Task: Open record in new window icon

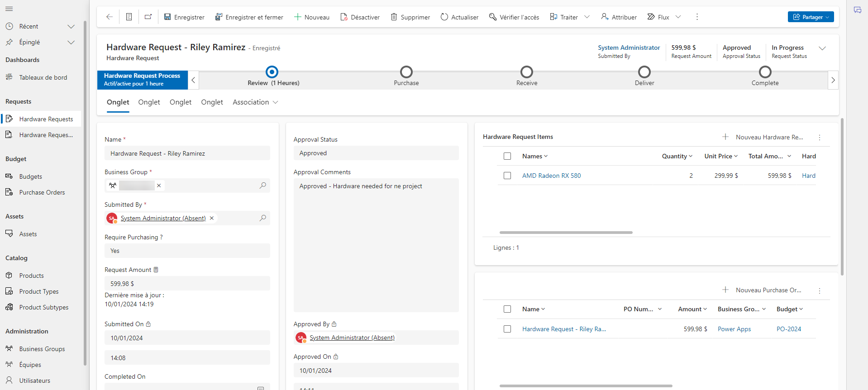Action: point(148,17)
